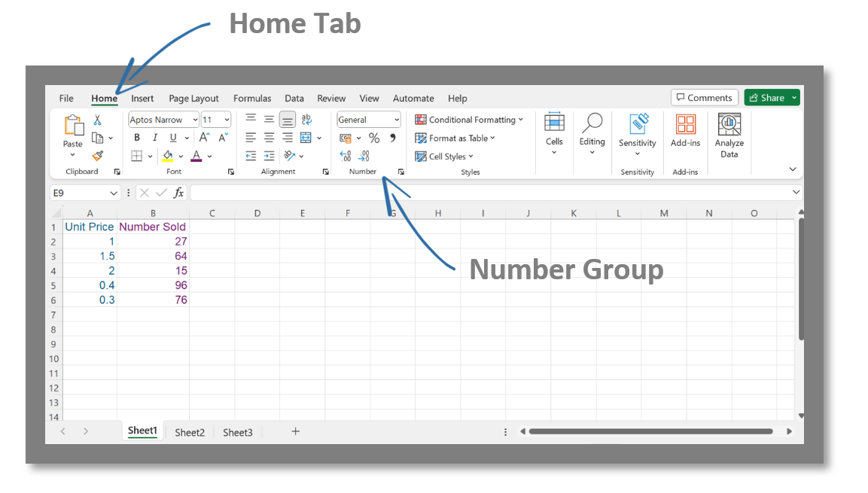Viewport: 868px width, 493px height.
Task: Add a new sheet with plus button
Action: click(x=296, y=431)
